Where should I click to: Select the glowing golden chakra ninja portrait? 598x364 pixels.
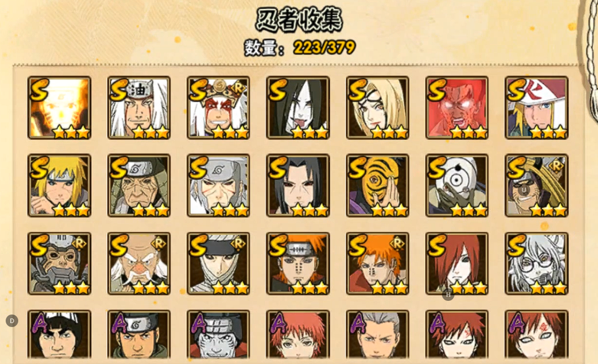[x=59, y=107]
